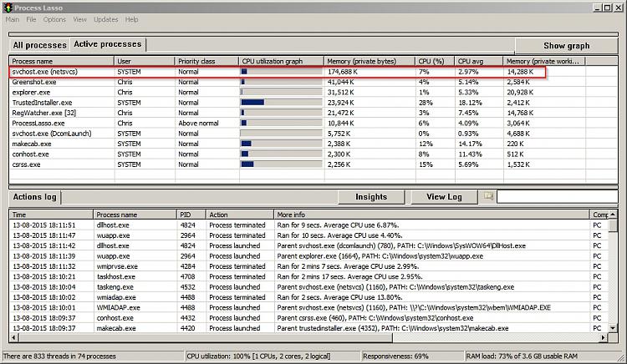This screenshot has height=364, width=627.
Task: Click the CPU graph bar for makecab.exe
Action: pyautogui.click(x=281, y=144)
